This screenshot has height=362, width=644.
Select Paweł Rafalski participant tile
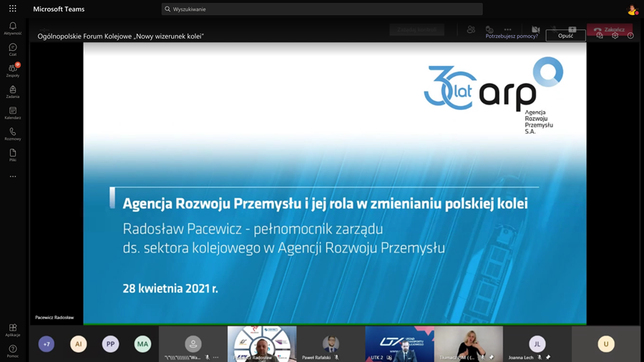(x=331, y=344)
